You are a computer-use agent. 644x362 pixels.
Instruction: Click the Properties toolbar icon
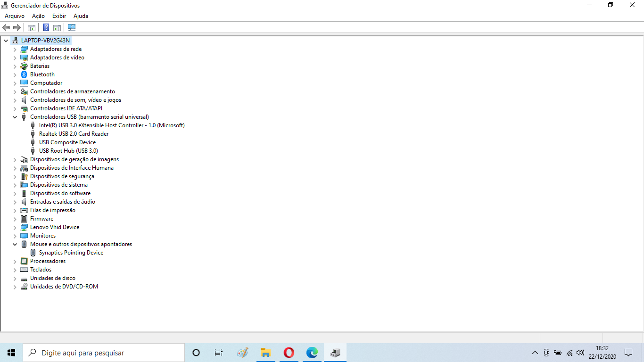(57, 27)
